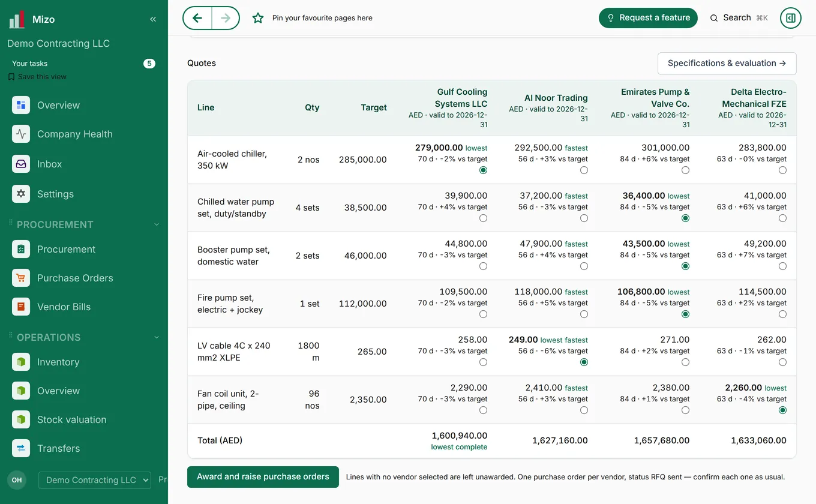Click the Request a feature button

point(648,18)
